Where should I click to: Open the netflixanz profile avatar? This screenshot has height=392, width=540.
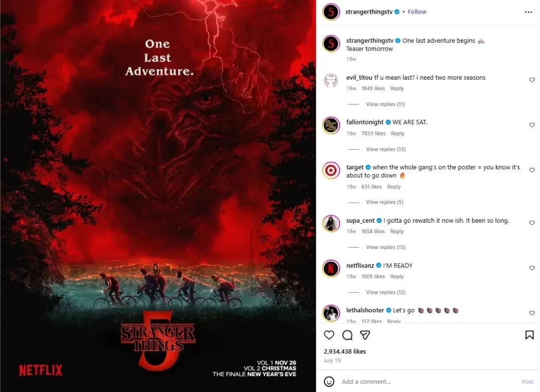coord(331,269)
